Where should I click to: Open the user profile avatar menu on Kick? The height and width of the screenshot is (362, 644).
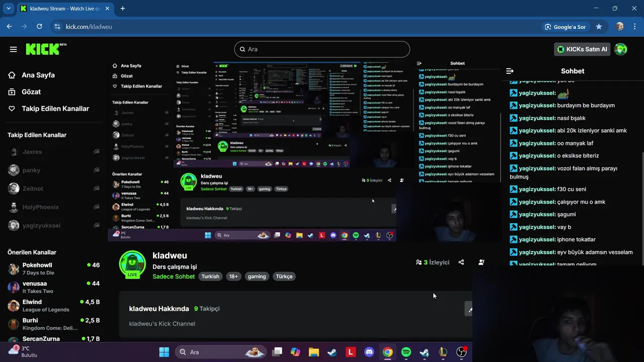point(621,49)
